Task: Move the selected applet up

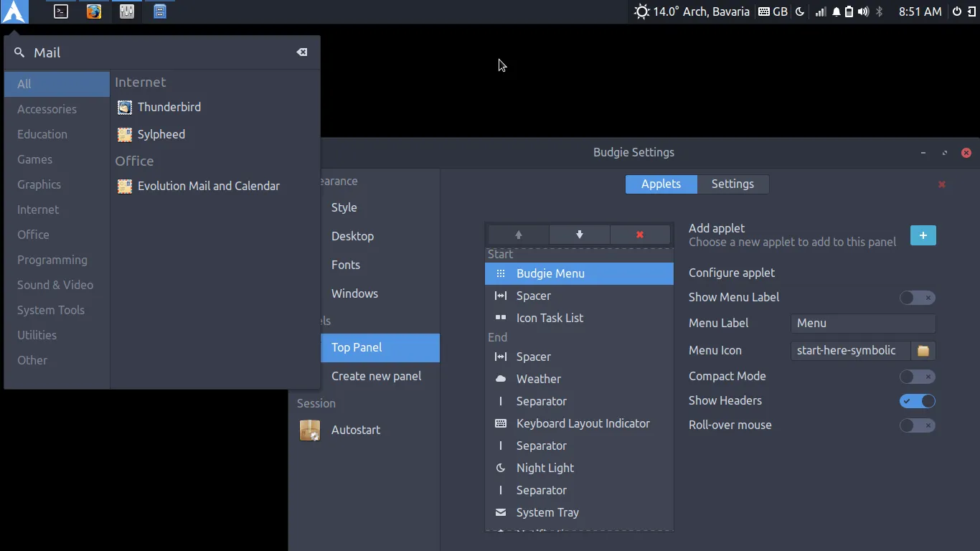Action: 519,235
